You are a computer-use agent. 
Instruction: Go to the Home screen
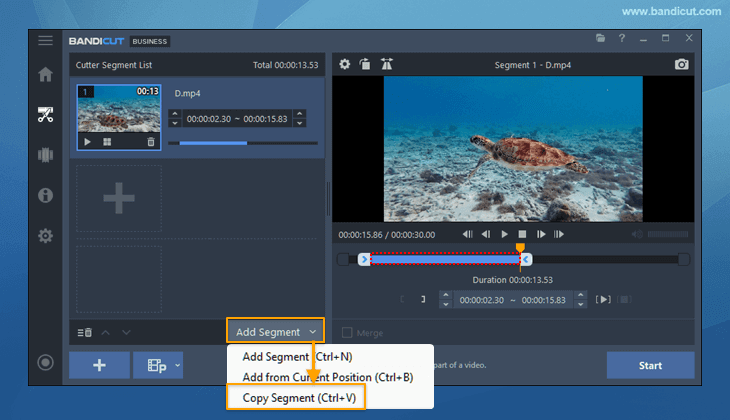[x=45, y=74]
